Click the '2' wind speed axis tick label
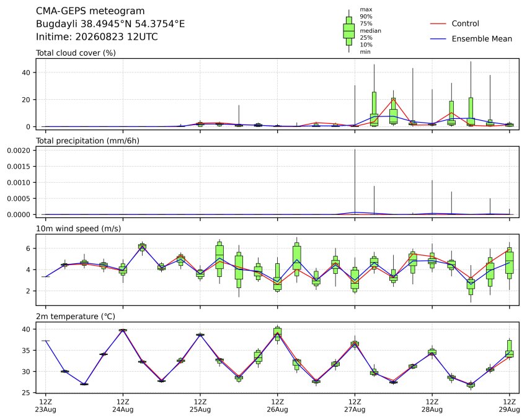Viewport: 527px width, 420px height. 29,291
